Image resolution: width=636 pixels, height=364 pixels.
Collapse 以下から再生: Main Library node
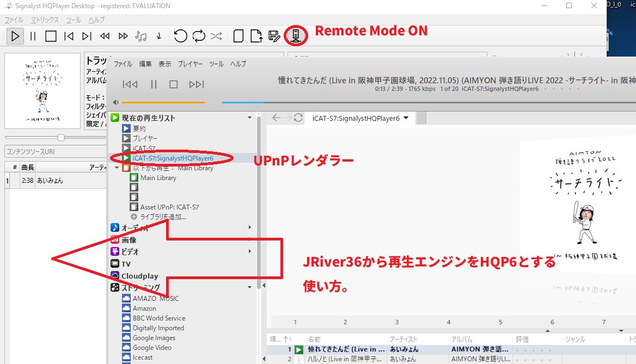(117, 168)
